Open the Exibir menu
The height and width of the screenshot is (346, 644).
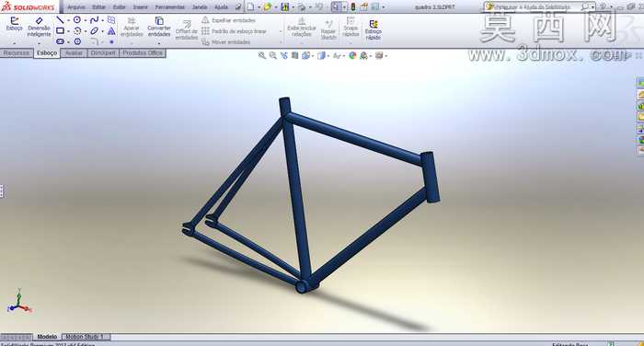[119, 7]
